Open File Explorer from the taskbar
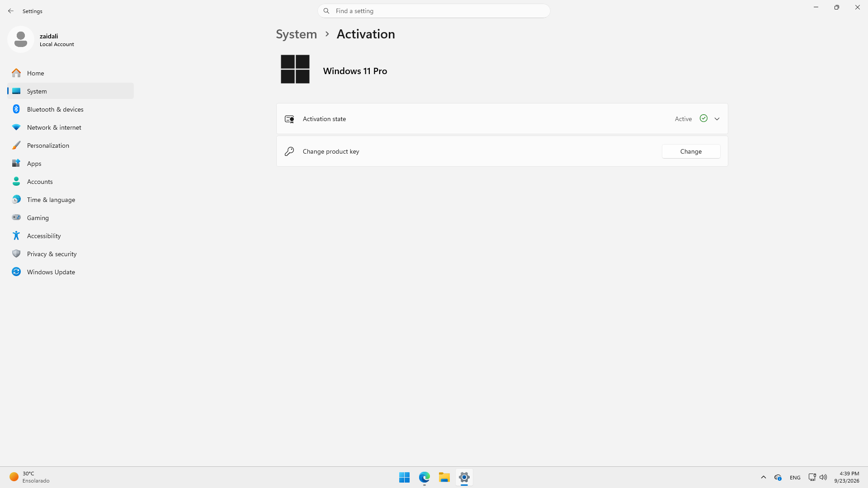 coord(444,477)
